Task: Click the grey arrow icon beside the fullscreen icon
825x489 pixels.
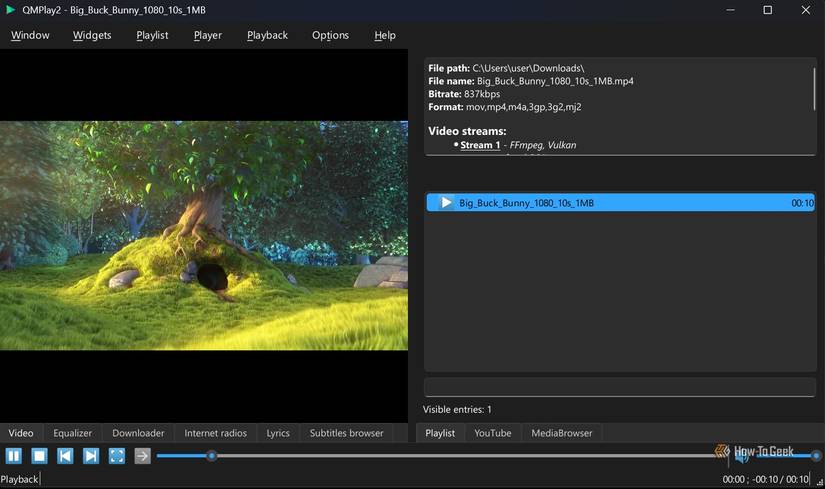Action: click(143, 456)
